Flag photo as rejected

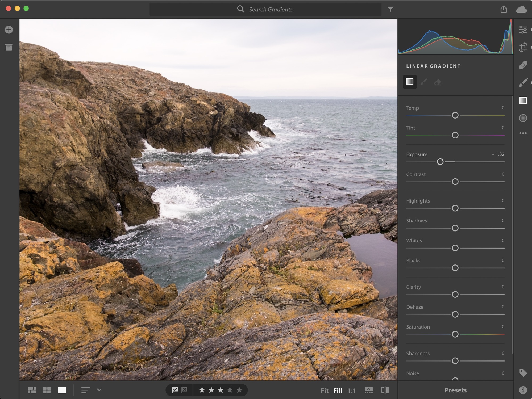(x=184, y=390)
